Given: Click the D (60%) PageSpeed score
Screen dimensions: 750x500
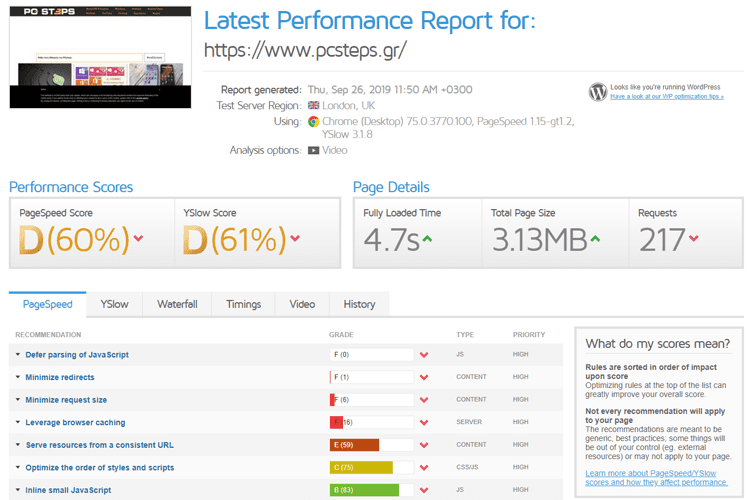Looking at the screenshot, I should click(74, 239).
